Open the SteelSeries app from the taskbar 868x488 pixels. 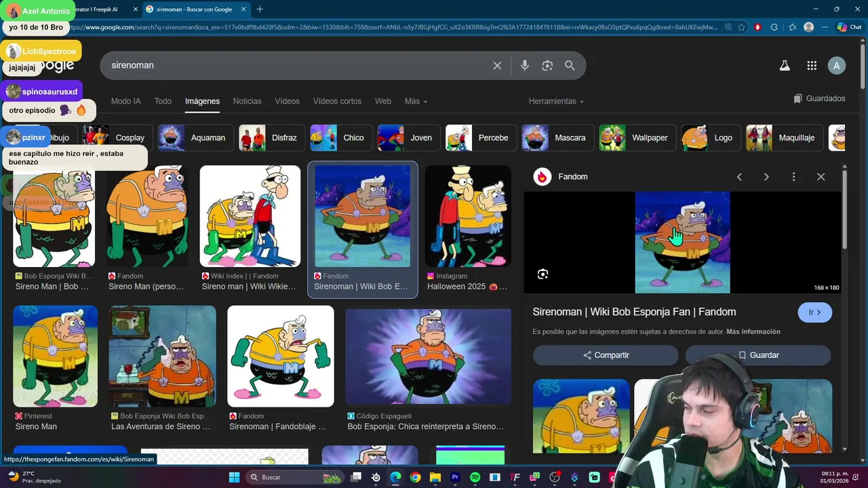click(x=376, y=477)
